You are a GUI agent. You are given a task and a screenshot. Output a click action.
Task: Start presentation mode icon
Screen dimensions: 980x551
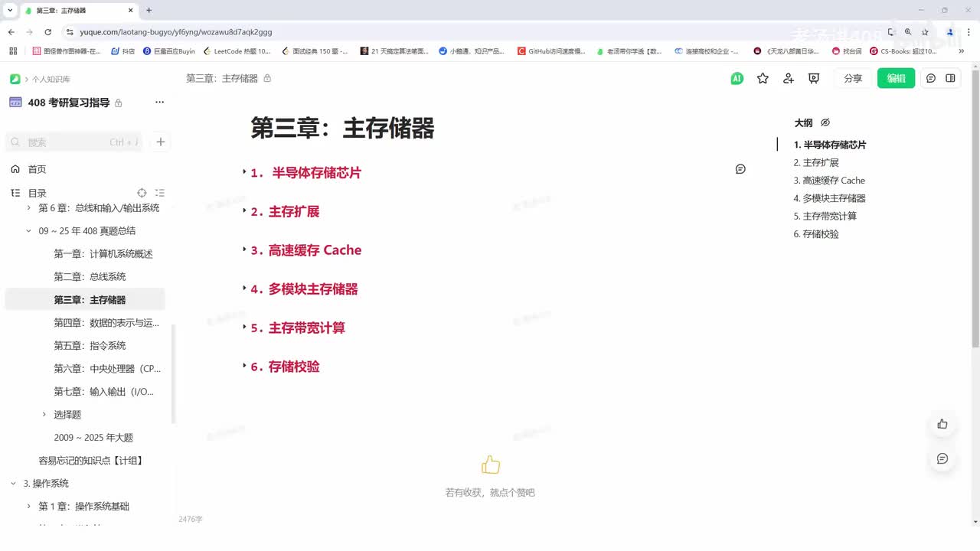(x=814, y=78)
